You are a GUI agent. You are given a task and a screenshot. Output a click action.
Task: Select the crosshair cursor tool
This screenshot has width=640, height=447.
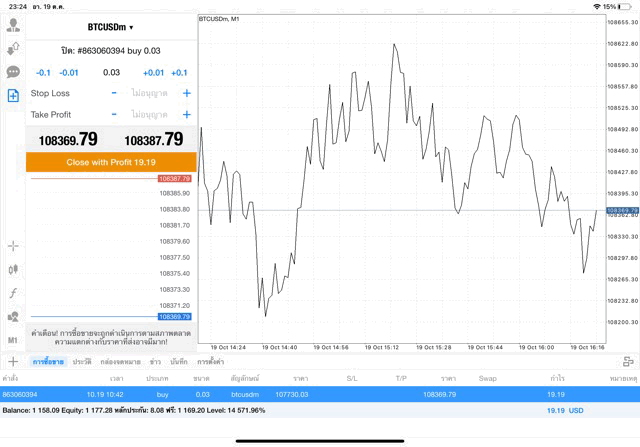coord(13,246)
